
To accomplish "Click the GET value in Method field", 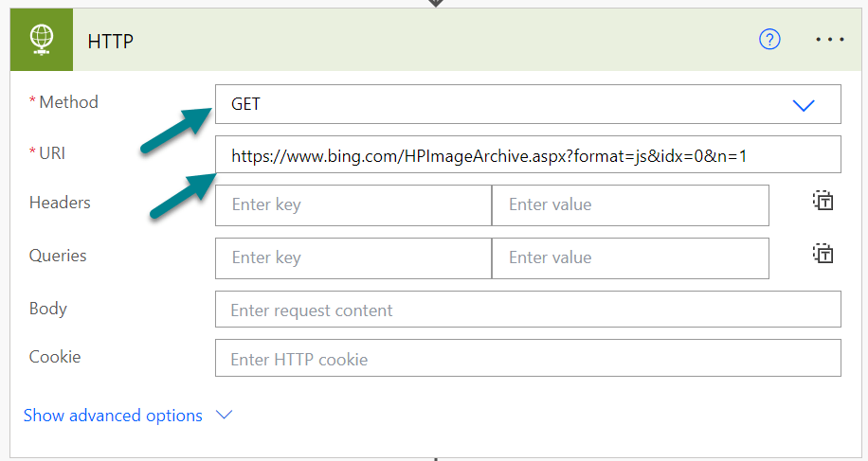I will (x=246, y=104).
